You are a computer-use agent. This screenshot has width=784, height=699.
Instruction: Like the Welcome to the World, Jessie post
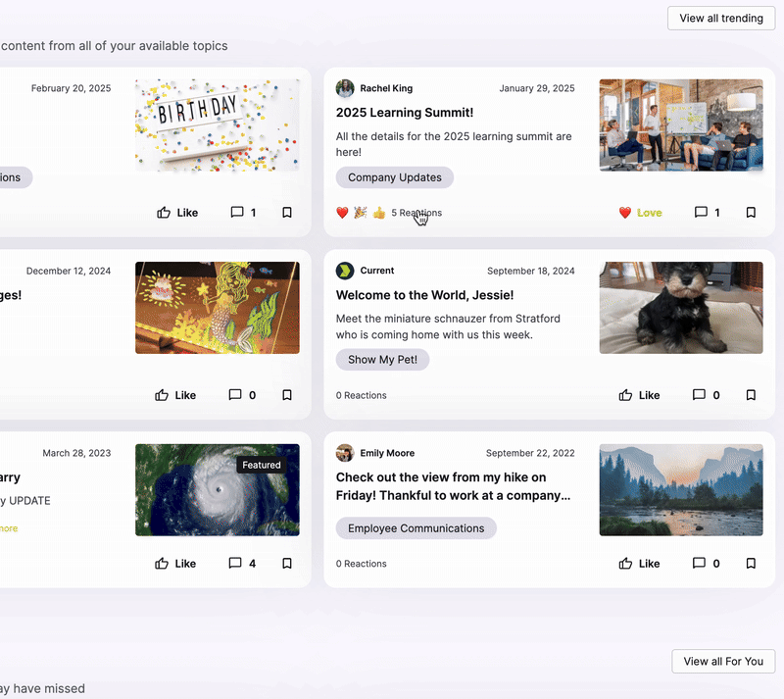639,395
